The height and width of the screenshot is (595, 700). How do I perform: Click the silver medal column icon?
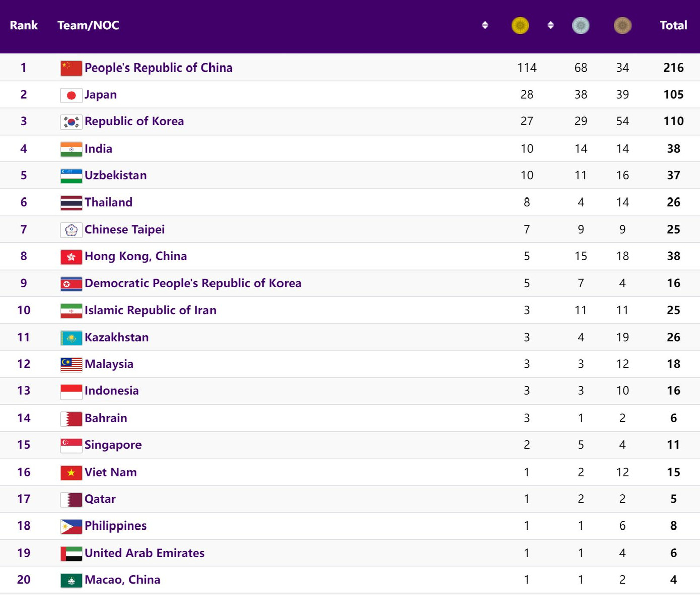[581, 25]
